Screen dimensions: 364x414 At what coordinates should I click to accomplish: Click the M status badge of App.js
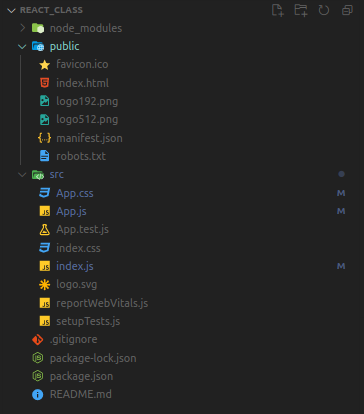tap(341, 211)
